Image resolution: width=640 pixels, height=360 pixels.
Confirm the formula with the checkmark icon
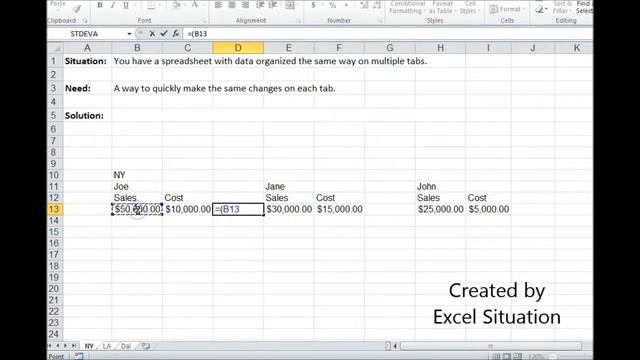point(164,34)
